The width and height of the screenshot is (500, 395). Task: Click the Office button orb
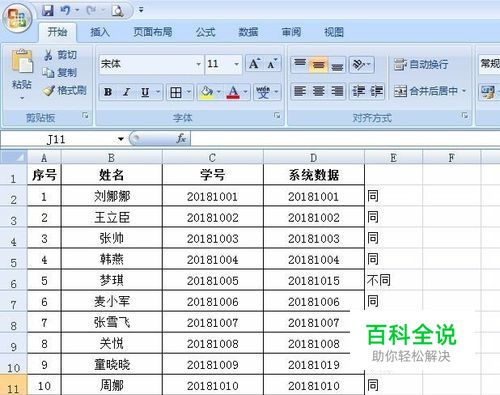tap(17, 17)
